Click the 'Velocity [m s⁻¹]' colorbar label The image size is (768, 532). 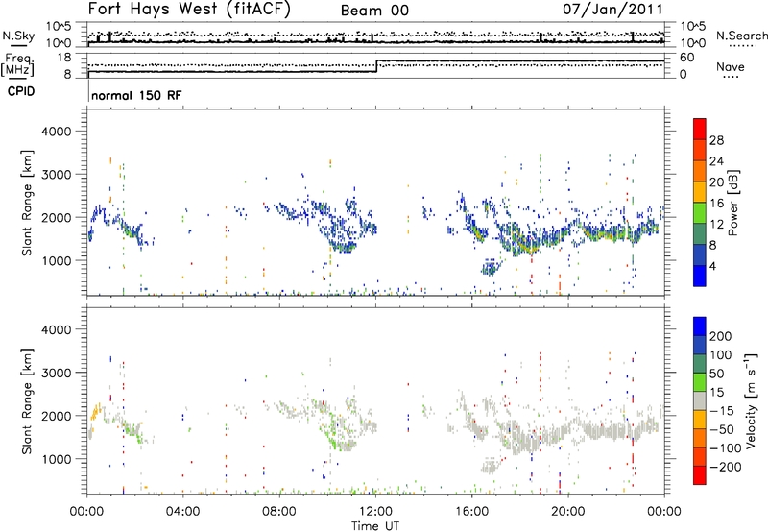[x=751, y=400]
